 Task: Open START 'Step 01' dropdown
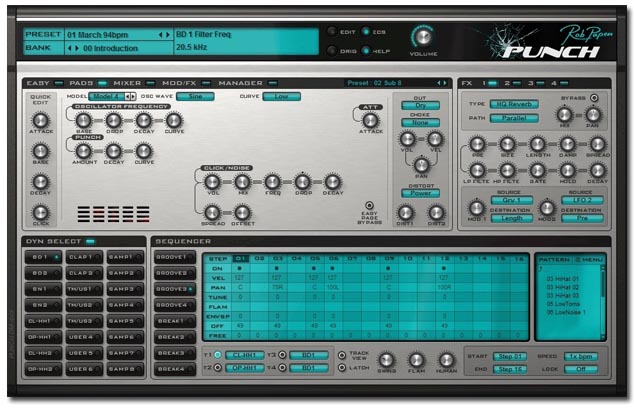coord(510,357)
